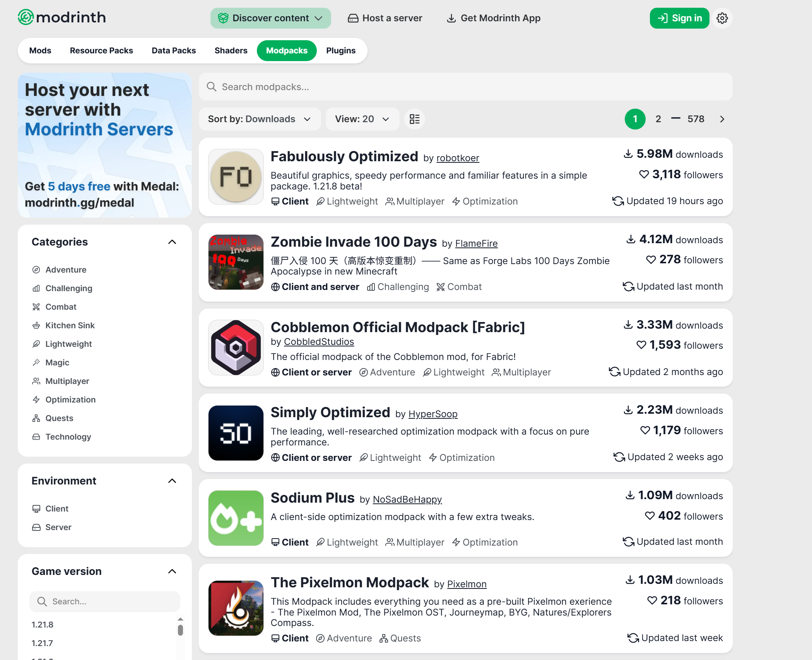
Task: Switch to the Plugins tab
Action: coord(341,51)
